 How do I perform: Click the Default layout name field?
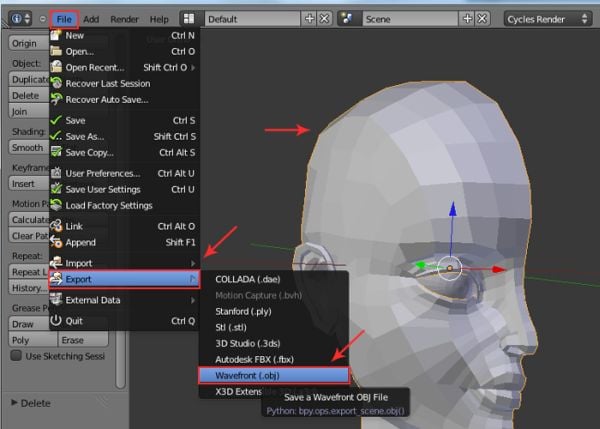tap(250, 19)
